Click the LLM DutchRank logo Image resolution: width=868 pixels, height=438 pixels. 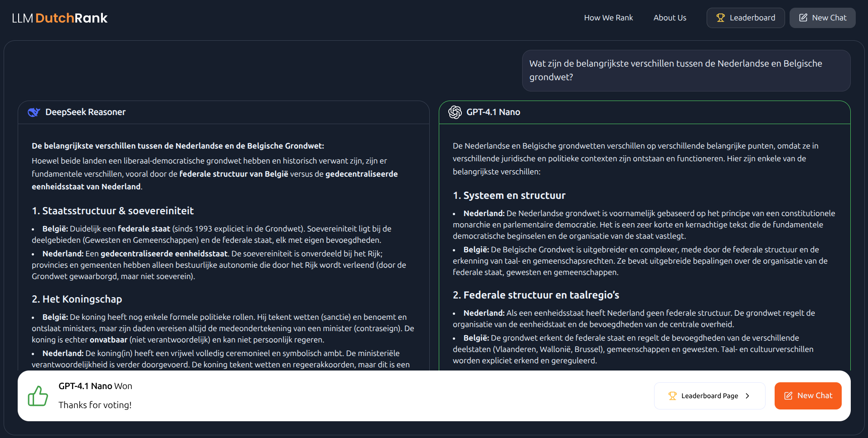(x=60, y=18)
